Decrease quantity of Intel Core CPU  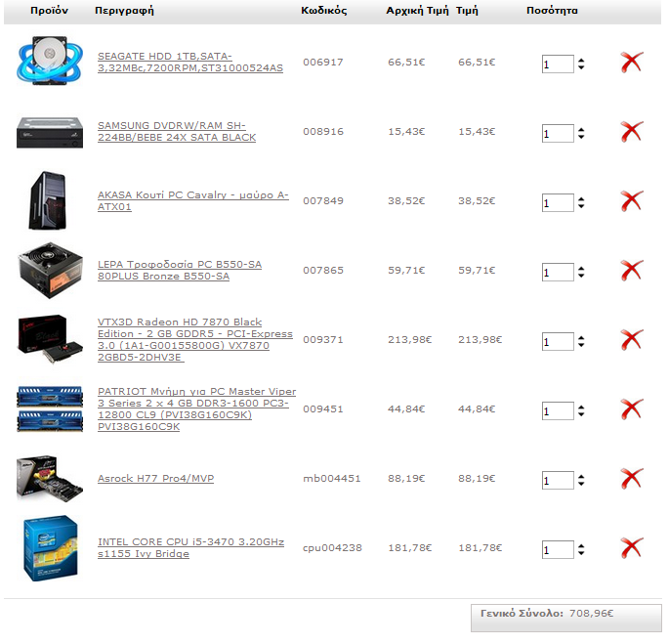click(x=581, y=553)
